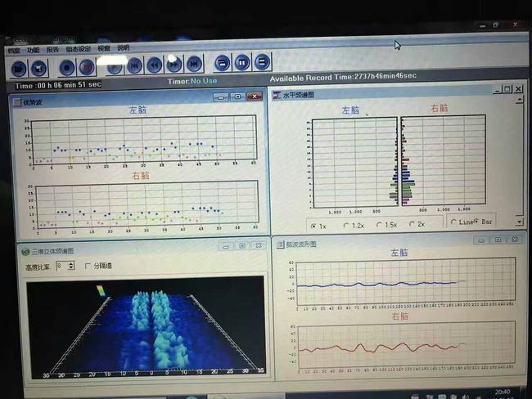
Task: Click the taskbar clock showing 20:40
Action: click(x=503, y=392)
